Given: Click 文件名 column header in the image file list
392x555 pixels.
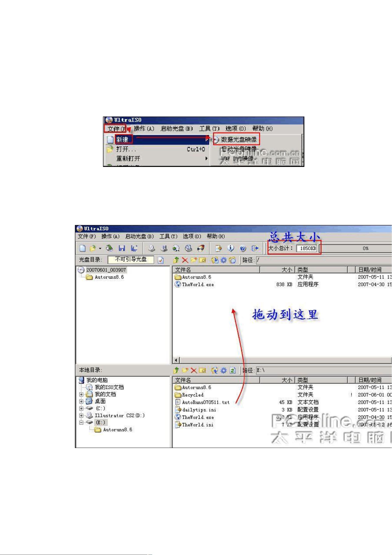Looking at the screenshot, I should click(x=216, y=270).
